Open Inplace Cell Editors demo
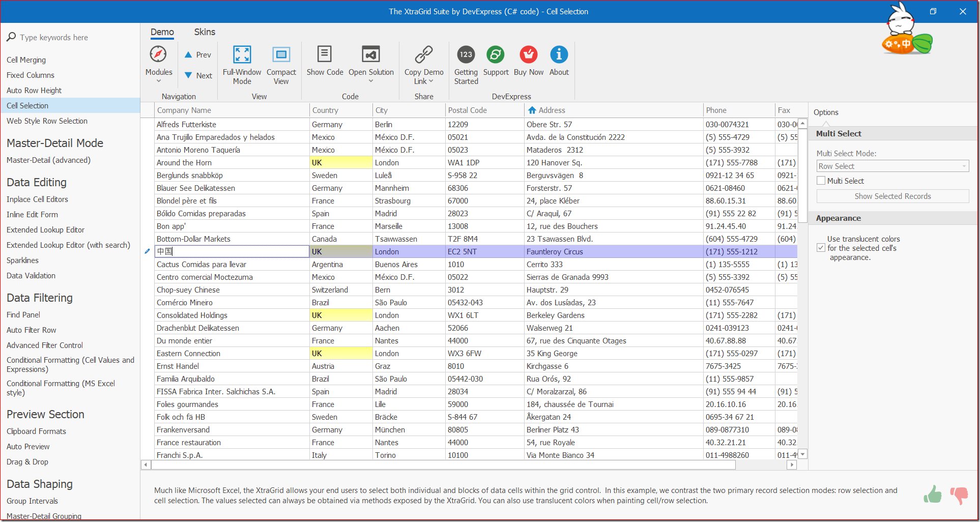The width and height of the screenshot is (980, 522). (37, 199)
